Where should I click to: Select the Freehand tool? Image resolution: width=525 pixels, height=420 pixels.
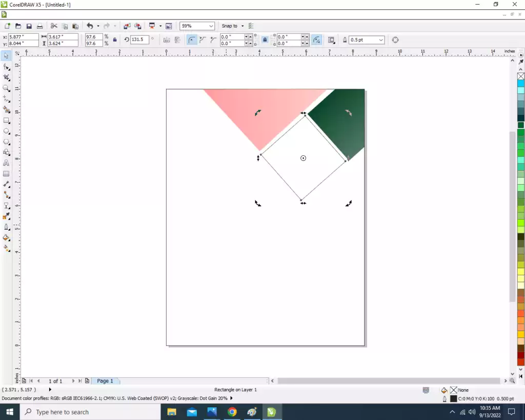6,99
